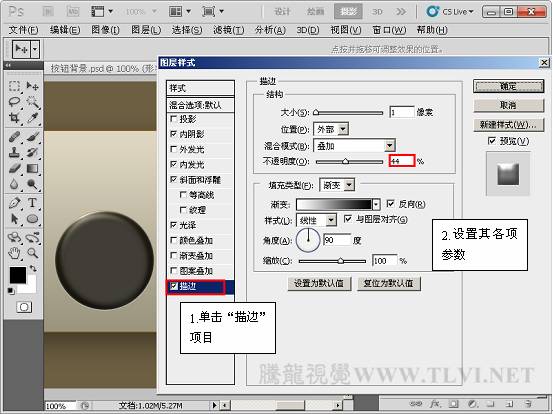Screen dimensions: 553x414
Task: Click the 缩放 scale slider handle
Action: point(341,261)
